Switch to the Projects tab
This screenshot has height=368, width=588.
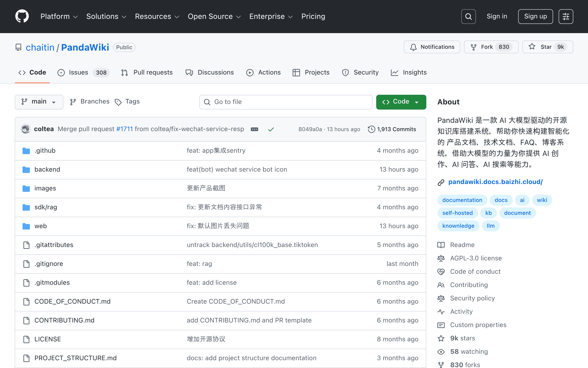pos(311,72)
